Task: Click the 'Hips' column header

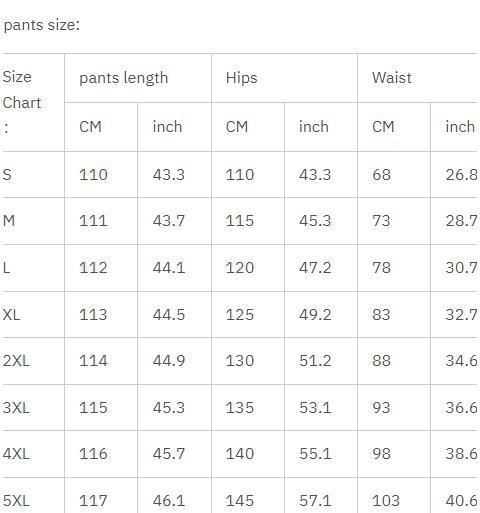Action: [242, 78]
